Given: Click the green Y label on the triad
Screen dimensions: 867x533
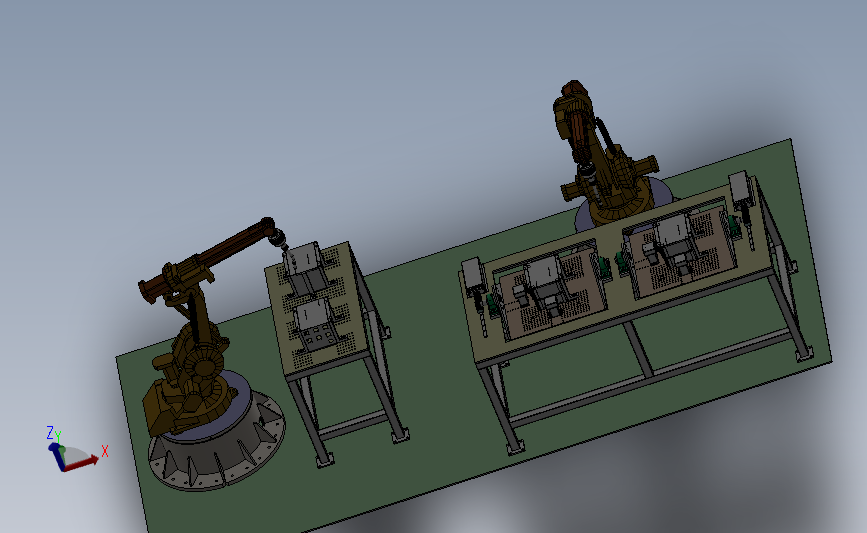Looking at the screenshot, I should (58, 437).
